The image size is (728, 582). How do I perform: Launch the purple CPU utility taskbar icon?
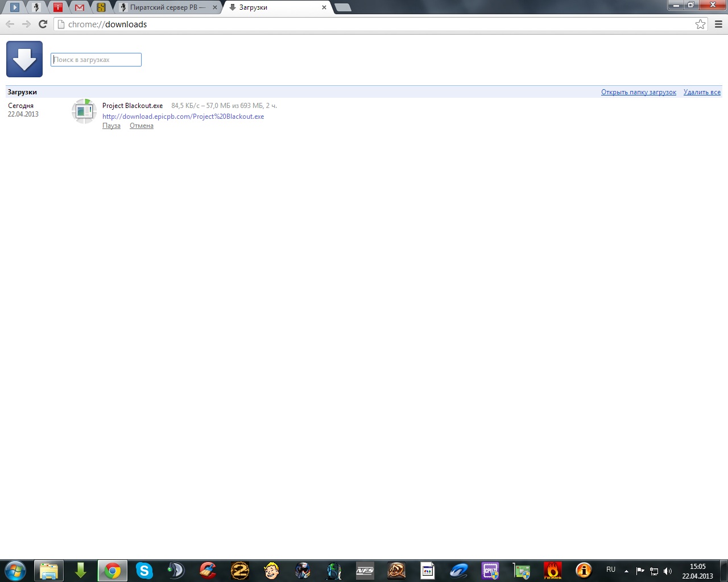coord(490,571)
